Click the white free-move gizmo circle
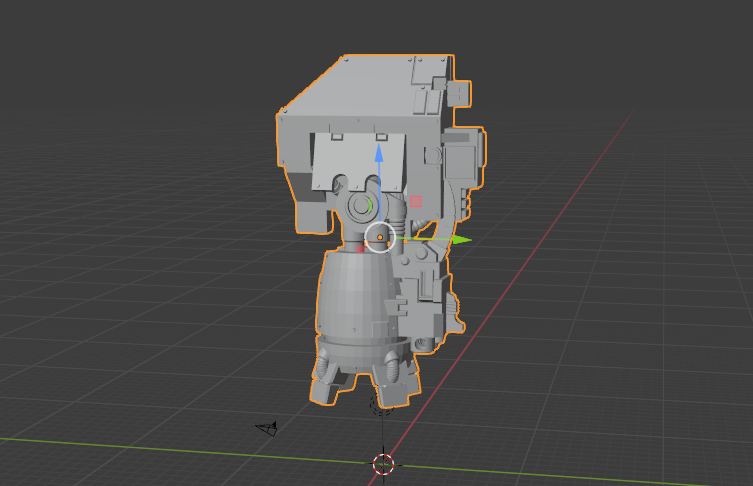 (x=380, y=237)
